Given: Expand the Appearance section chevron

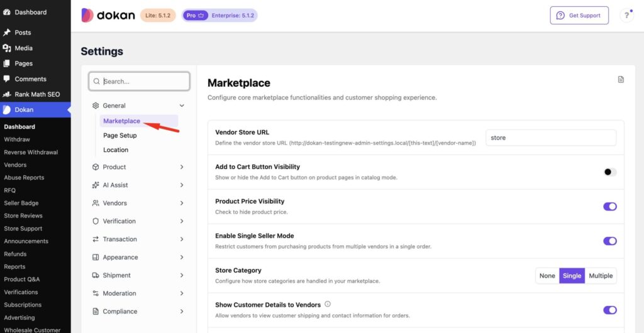Looking at the screenshot, I should click(182, 257).
